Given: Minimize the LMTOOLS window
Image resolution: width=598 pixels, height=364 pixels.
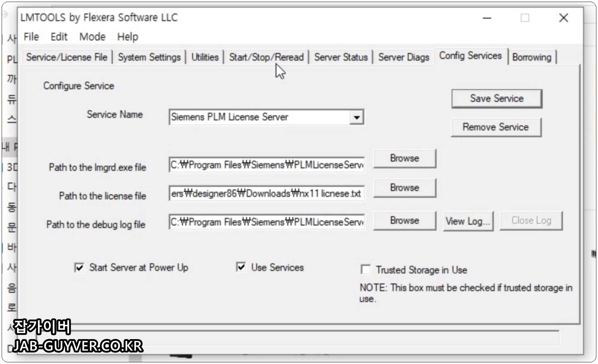Looking at the screenshot, I should click(487, 18).
